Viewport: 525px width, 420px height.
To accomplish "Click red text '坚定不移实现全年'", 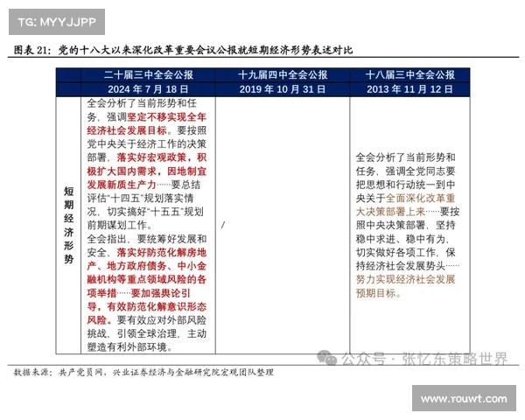I will (x=166, y=117).
